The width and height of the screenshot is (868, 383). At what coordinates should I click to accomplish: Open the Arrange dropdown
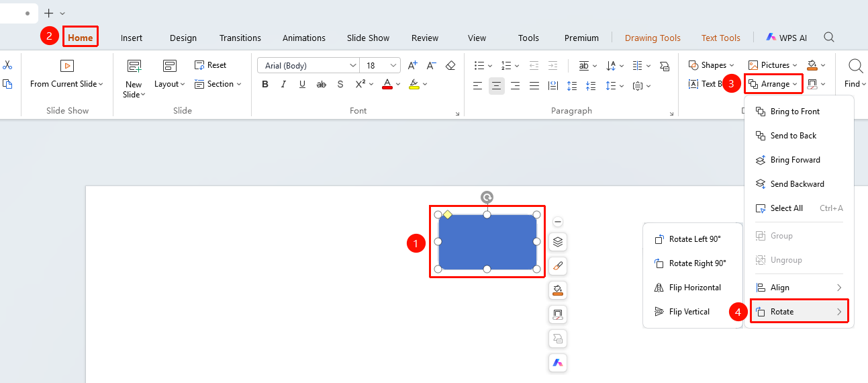[773, 84]
